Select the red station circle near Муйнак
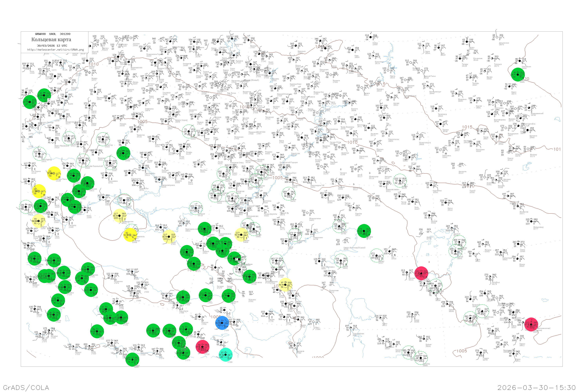Screen dimensions: 588x392 (x=421, y=273)
